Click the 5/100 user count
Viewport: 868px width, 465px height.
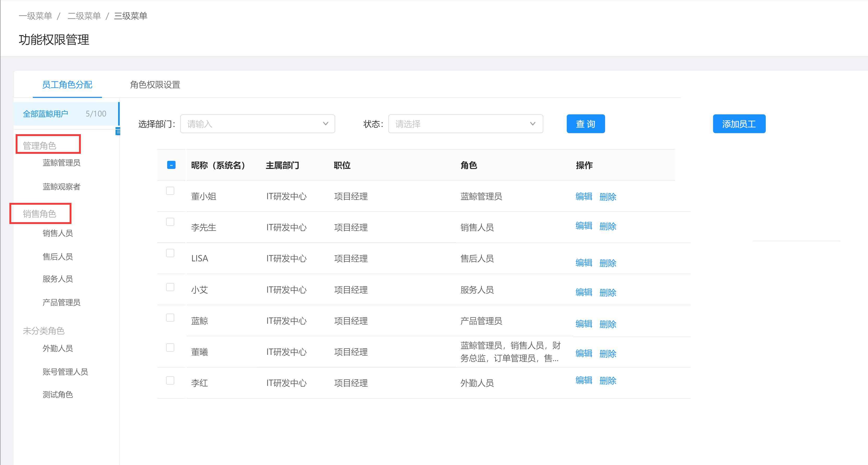[96, 114]
